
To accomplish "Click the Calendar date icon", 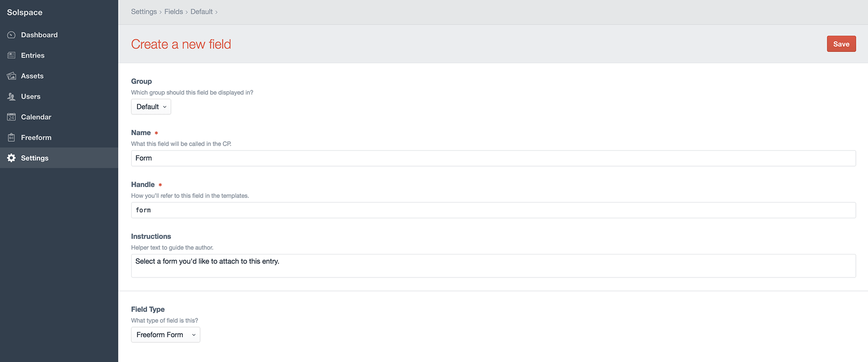I will (x=12, y=117).
